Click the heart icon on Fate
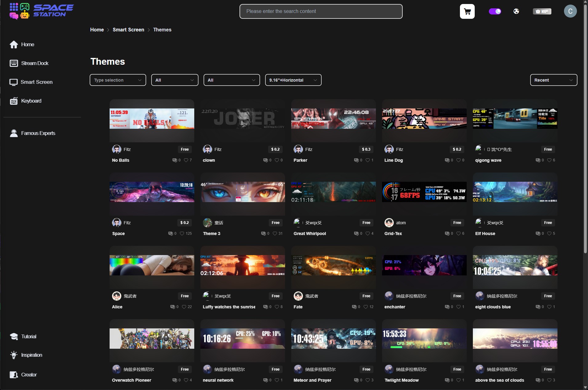The width and height of the screenshot is (588, 390). [x=366, y=307]
